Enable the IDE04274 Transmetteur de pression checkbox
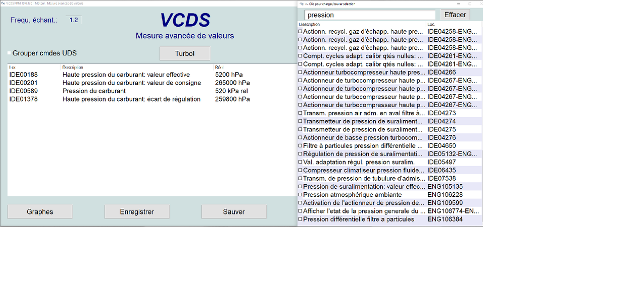This screenshot has width=644, height=302. [x=300, y=121]
